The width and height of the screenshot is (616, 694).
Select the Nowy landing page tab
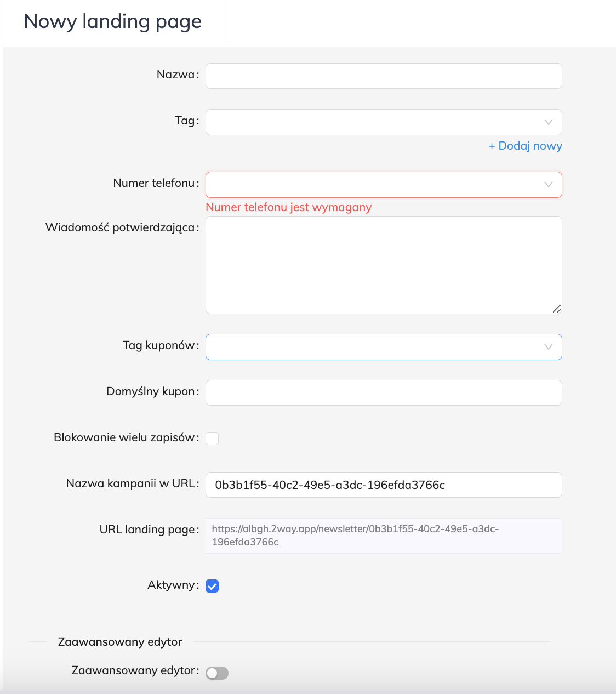[113, 22]
